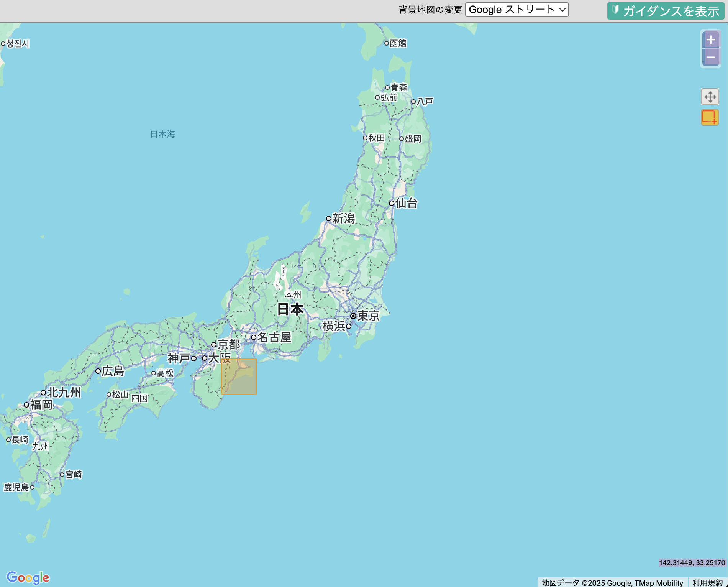This screenshot has height=587, width=728.
Task: Click the Google logo
Action: pyautogui.click(x=28, y=577)
